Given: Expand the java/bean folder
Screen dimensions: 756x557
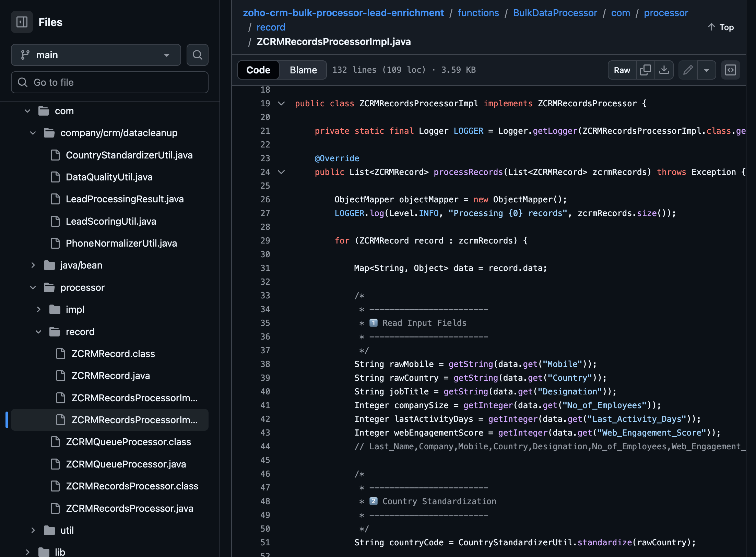Looking at the screenshot, I should click(x=33, y=265).
